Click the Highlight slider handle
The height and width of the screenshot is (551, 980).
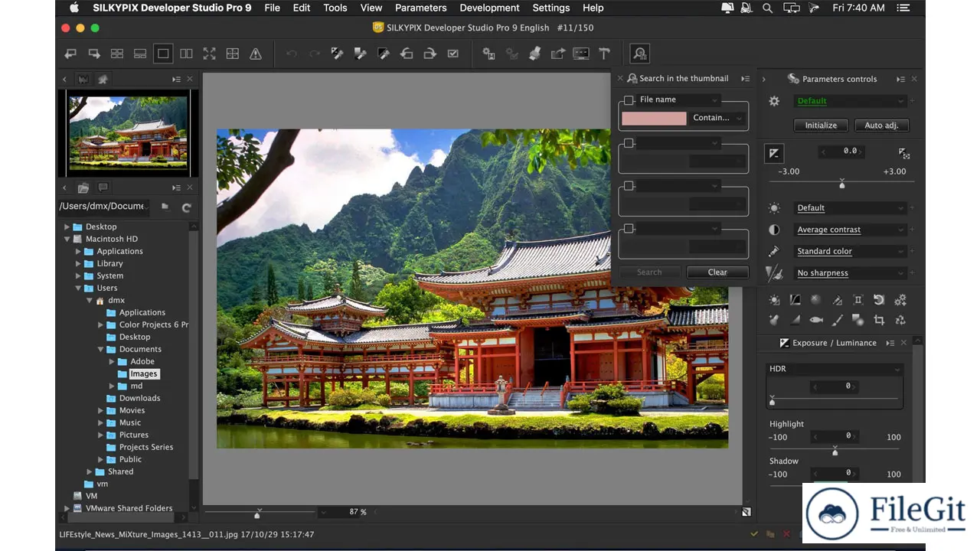tap(835, 452)
